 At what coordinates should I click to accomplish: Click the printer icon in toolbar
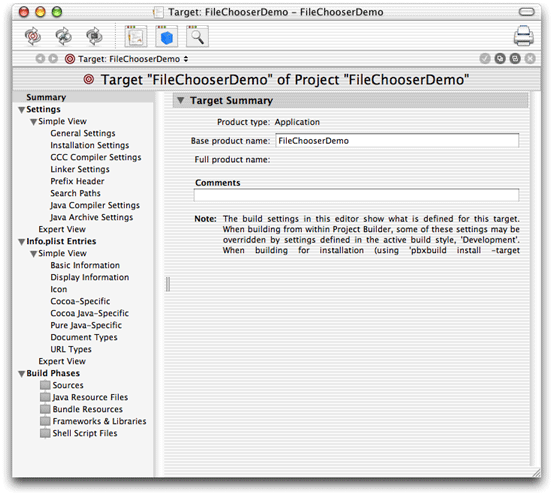[523, 36]
